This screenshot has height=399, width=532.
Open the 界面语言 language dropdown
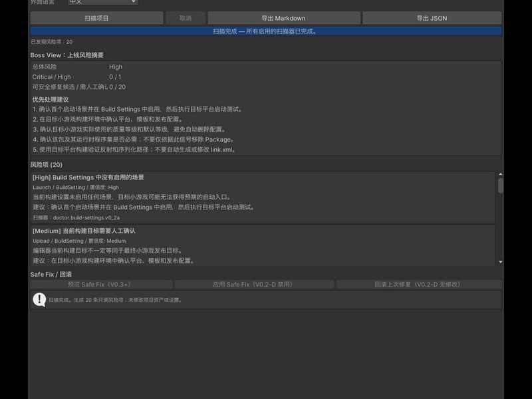point(103,2)
